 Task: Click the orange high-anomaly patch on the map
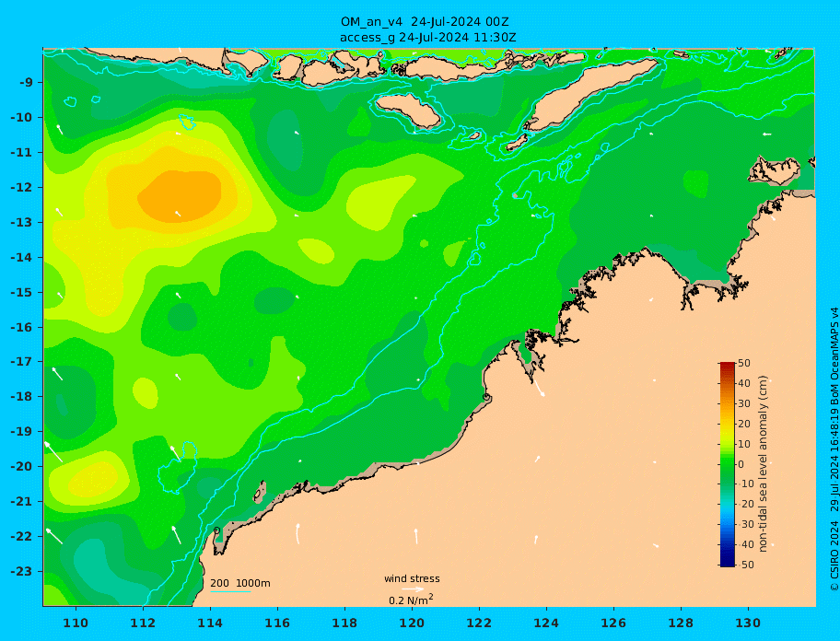(x=180, y=195)
